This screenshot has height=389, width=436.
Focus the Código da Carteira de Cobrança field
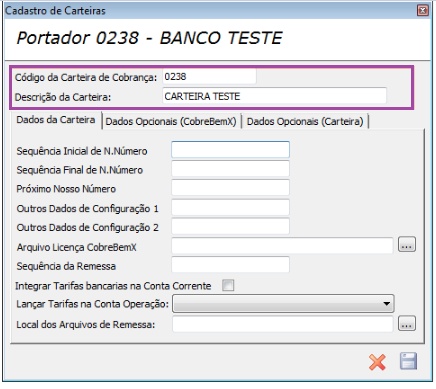point(209,77)
